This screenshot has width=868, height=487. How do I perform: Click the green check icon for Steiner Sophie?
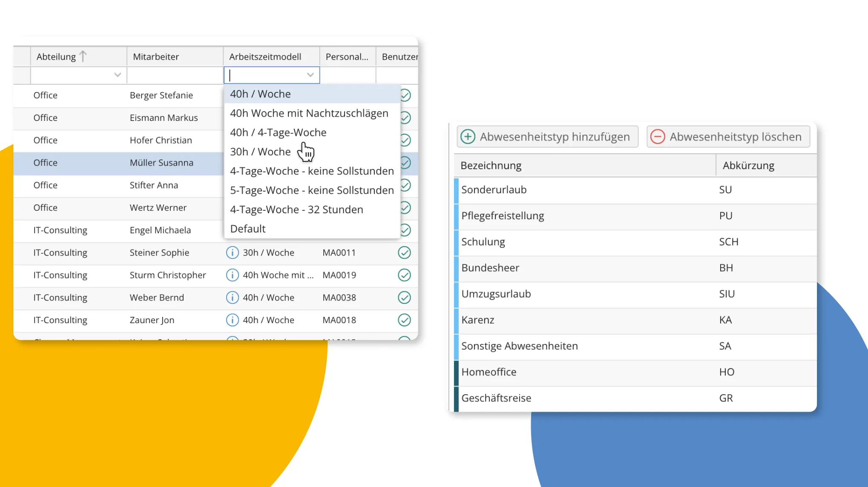(404, 252)
